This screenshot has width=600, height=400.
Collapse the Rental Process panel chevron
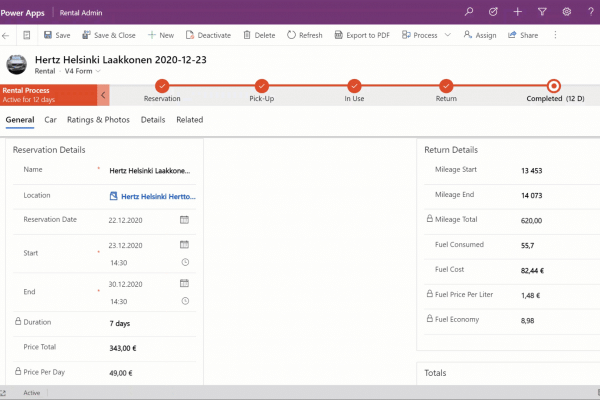(103, 95)
